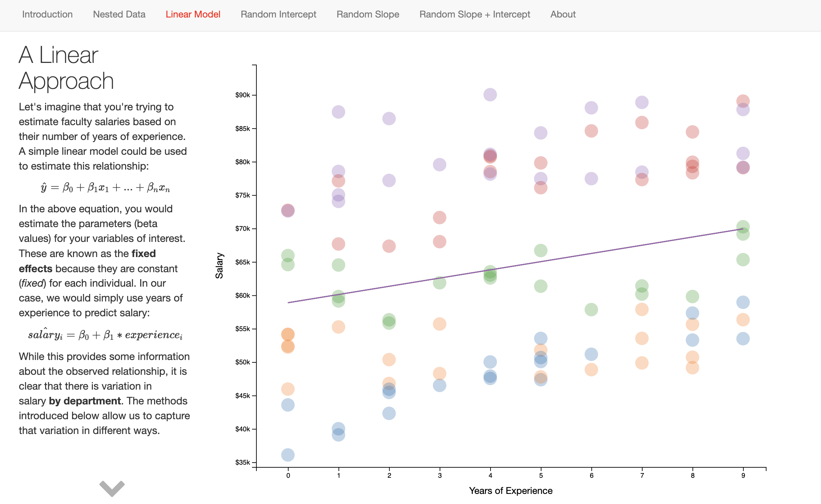Click the top red point at 9 years

pos(743,101)
